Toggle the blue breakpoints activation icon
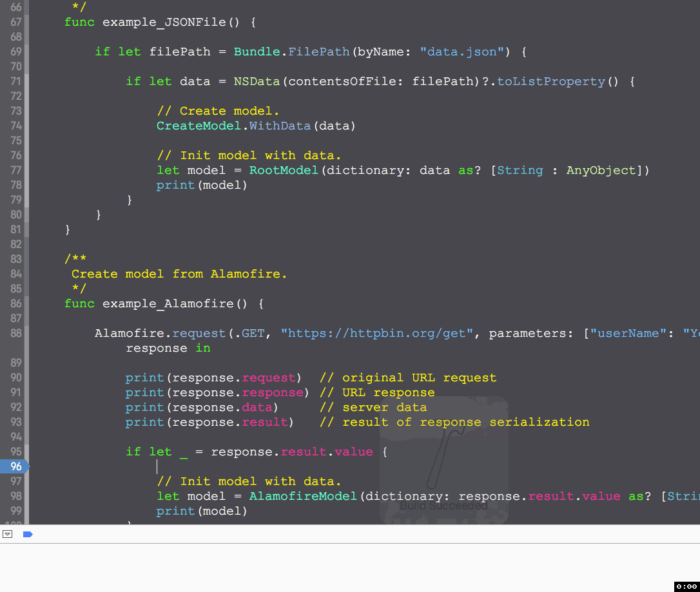Screen dimensions: 700x592 pyautogui.click(x=28, y=534)
